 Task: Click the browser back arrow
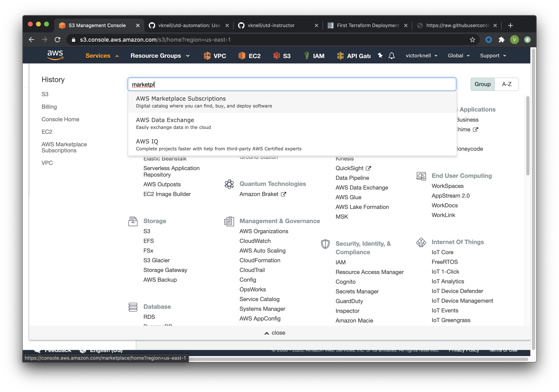(x=31, y=40)
